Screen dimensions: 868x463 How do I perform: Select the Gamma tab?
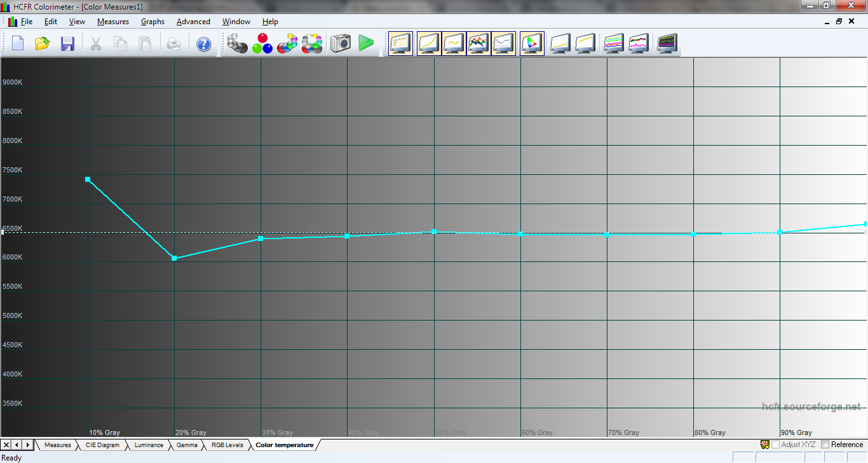pyautogui.click(x=187, y=445)
